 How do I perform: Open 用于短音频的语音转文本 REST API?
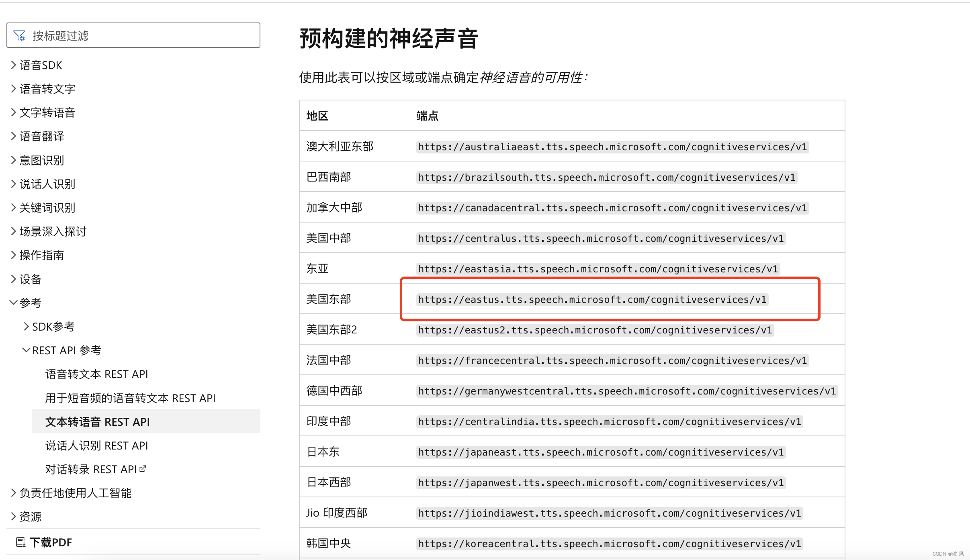(130, 398)
